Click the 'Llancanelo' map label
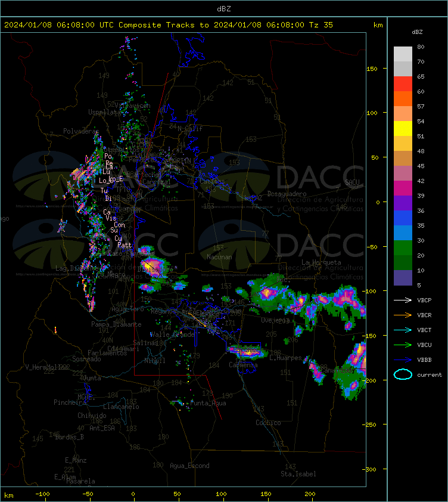 (x=121, y=407)
